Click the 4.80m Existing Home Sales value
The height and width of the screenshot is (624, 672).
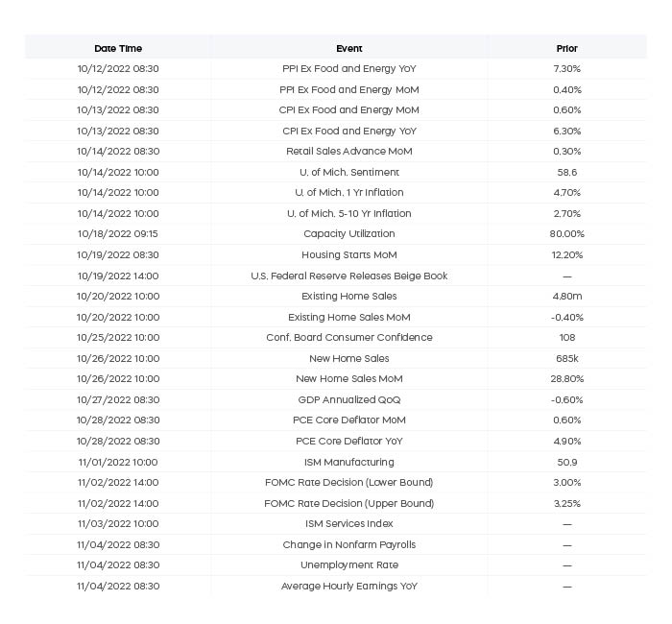click(x=566, y=296)
